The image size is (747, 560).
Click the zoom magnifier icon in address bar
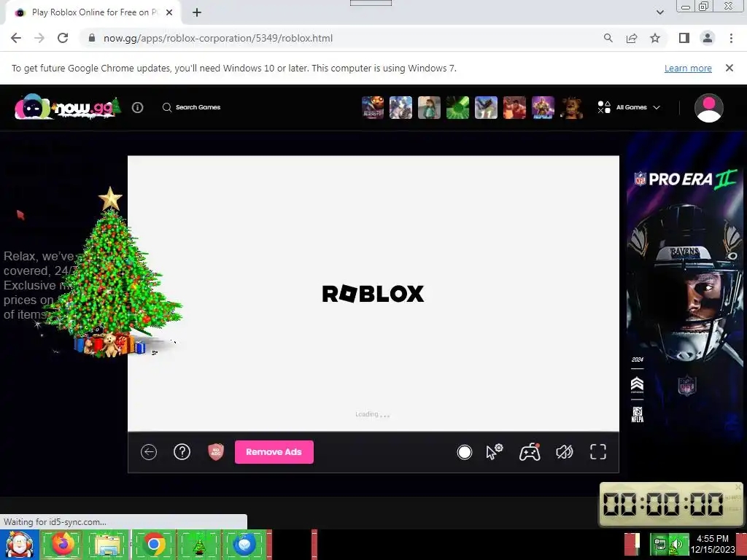pyautogui.click(x=608, y=38)
